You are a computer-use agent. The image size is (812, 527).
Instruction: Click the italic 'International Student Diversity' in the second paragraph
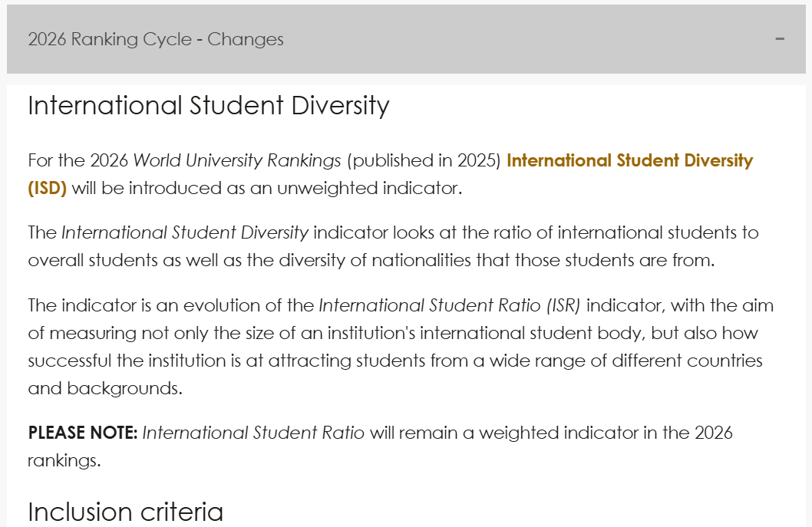coord(185,232)
